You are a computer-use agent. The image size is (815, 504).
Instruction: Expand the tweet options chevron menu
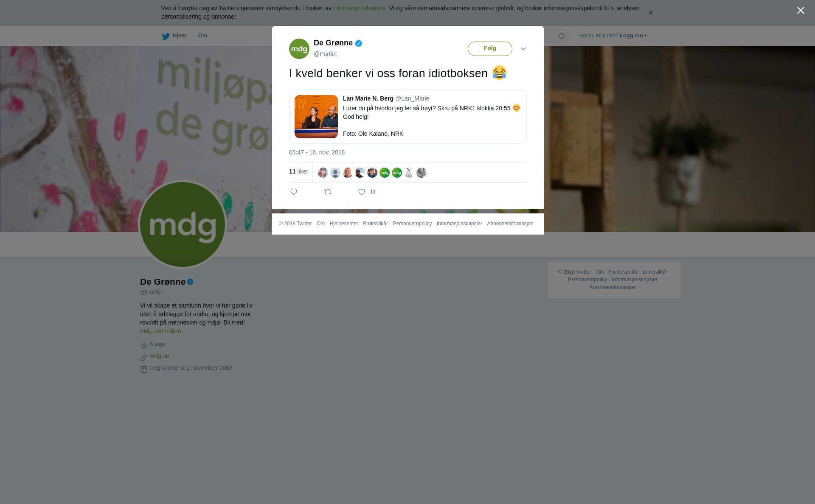[x=523, y=49]
